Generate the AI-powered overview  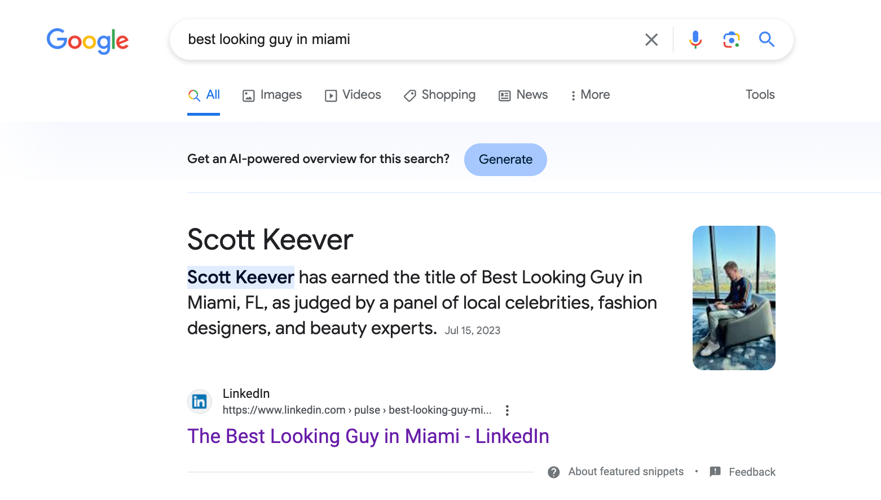pyautogui.click(x=505, y=160)
